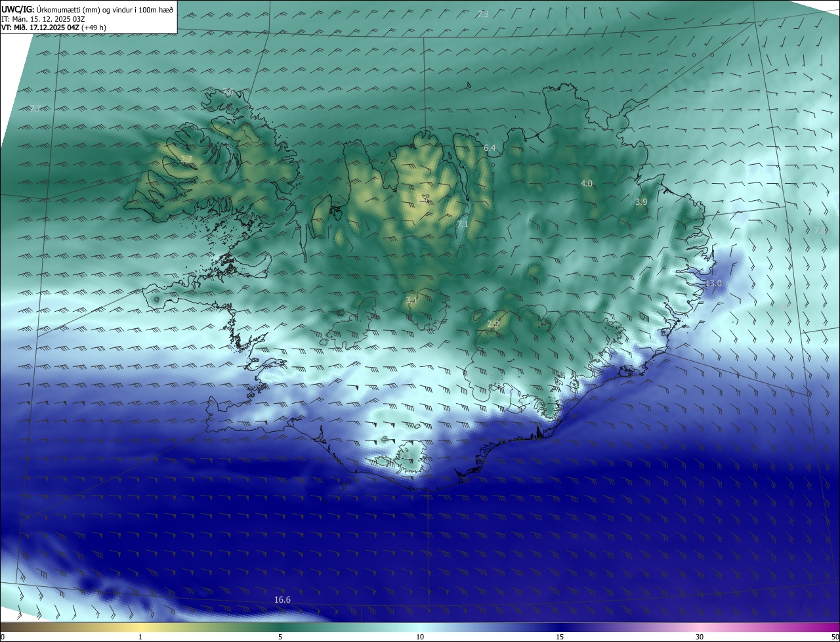Select the 4.0 value label
The image size is (840, 642).
587,183
